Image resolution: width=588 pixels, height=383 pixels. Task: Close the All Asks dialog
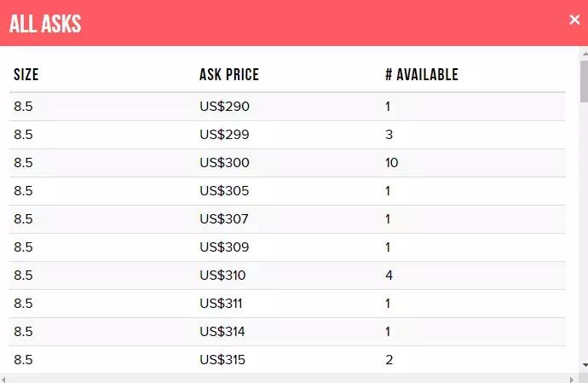coord(574,20)
